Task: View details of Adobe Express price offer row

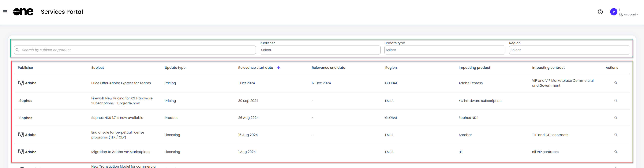Action: point(616,83)
